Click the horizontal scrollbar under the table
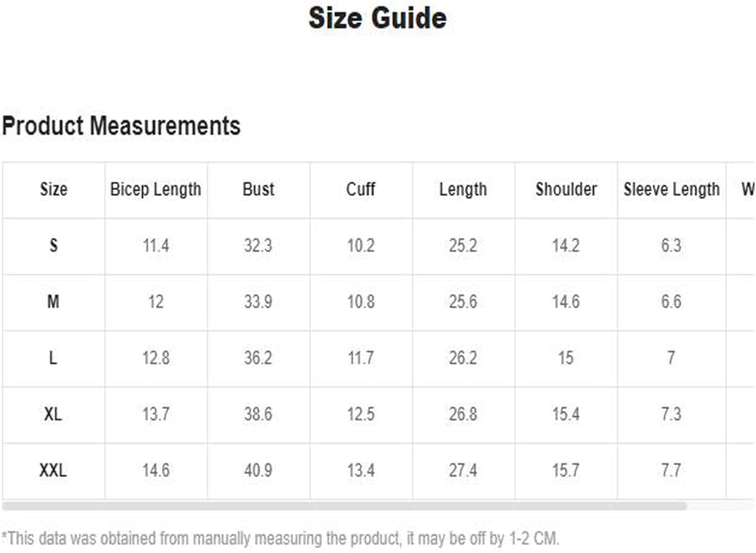 click(x=344, y=506)
